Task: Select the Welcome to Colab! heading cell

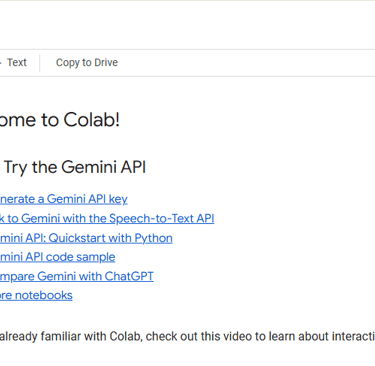Action: [x=60, y=120]
